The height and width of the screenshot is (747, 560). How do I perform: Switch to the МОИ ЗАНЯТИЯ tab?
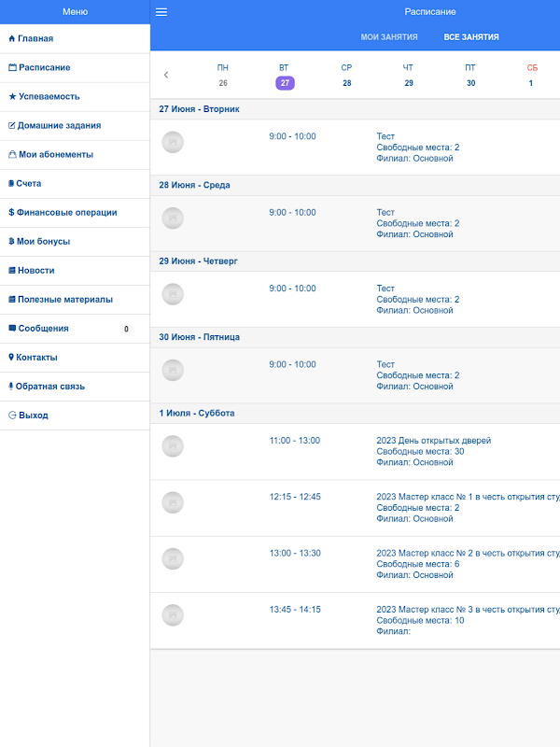click(389, 37)
